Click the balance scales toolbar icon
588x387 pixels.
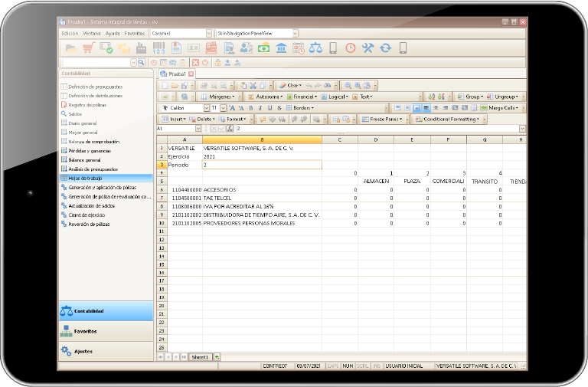[315, 48]
